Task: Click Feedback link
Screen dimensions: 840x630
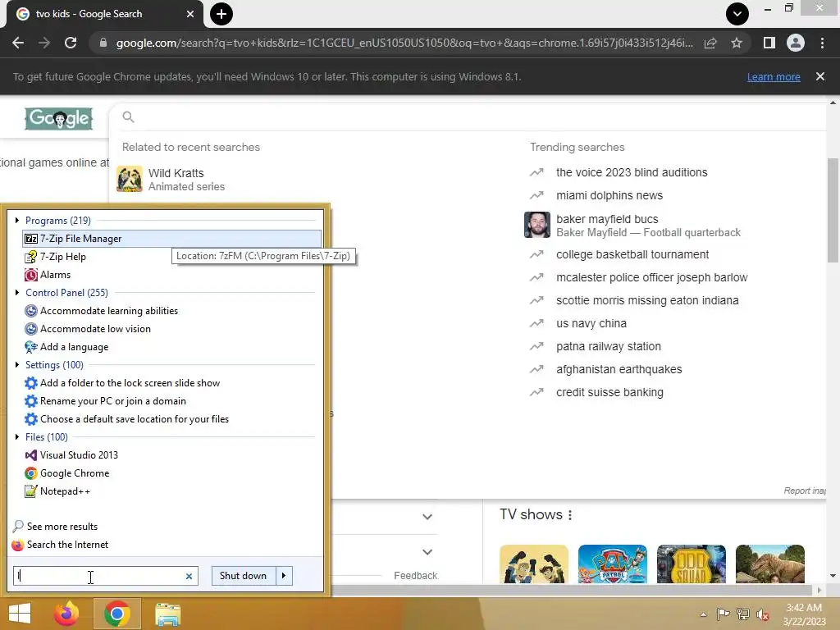Action: pos(415,576)
